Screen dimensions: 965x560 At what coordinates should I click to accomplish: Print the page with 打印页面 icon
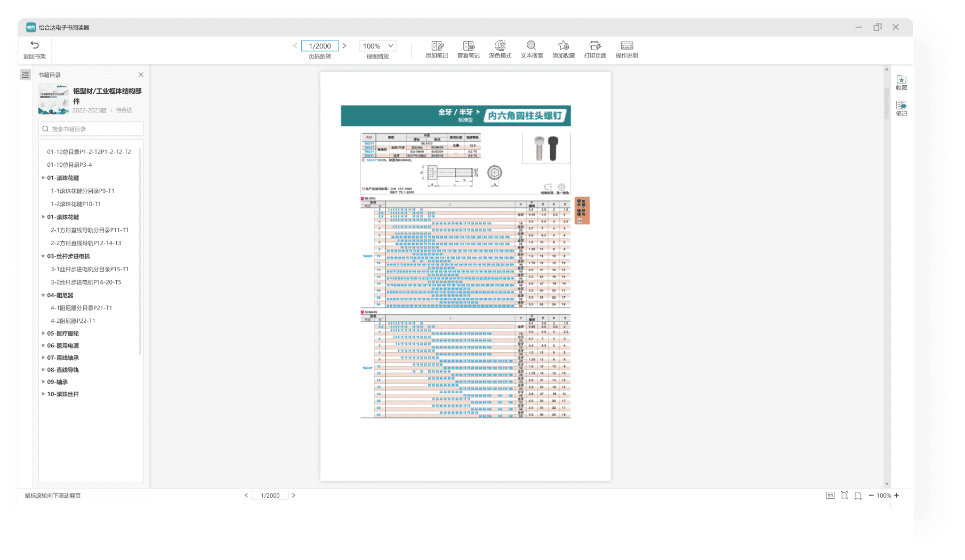tap(595, 46)
